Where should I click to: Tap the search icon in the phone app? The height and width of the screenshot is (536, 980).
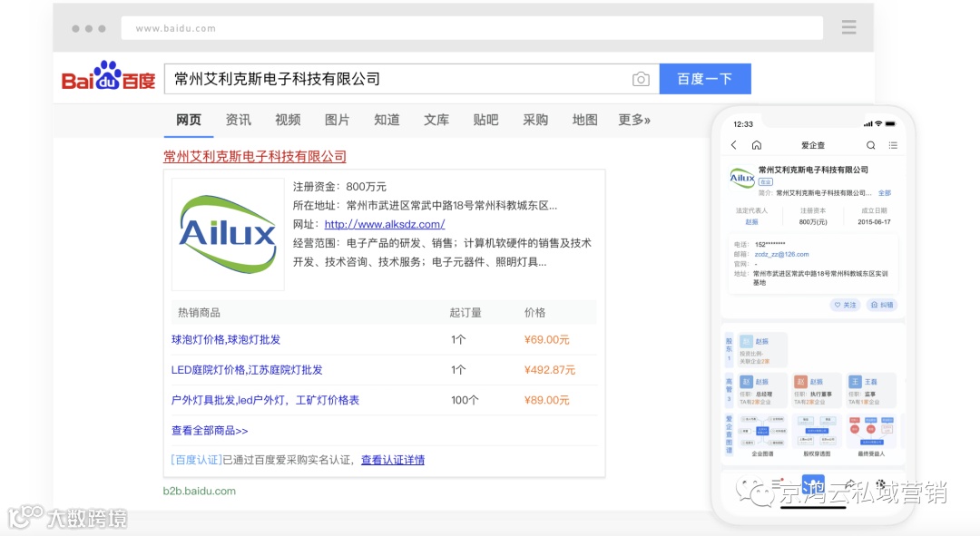[870, 145]
